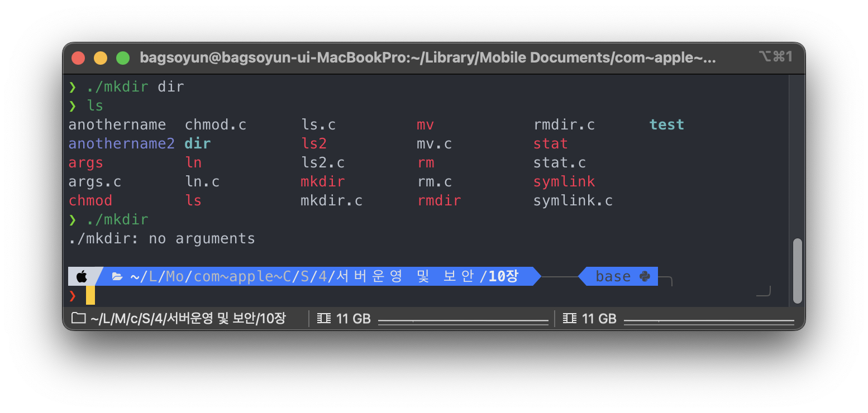Click the Apple logo in the prompt
This screenshot has height=413, width=868.
click(x=82, y=276)
